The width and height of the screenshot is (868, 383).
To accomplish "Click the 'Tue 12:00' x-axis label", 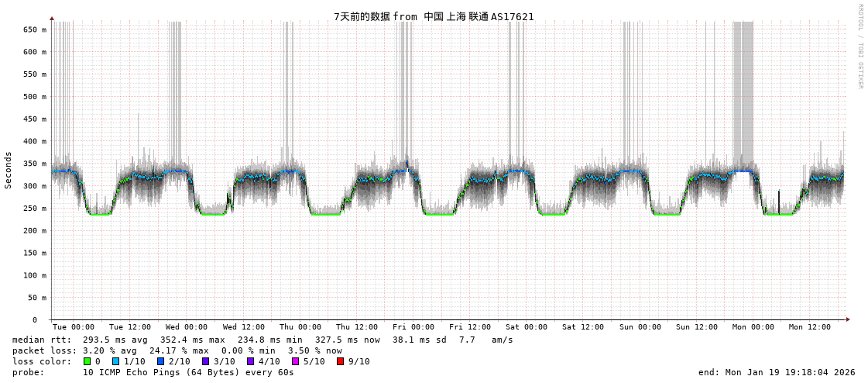I will (x=130, y=327).
